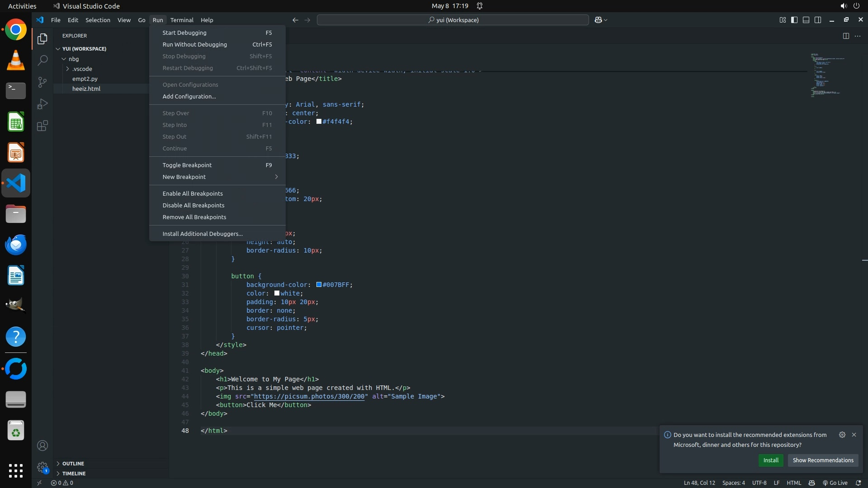Click the yui (Workspace) command center search box
This screenshot has height=488, width=868.
[453, 20]
